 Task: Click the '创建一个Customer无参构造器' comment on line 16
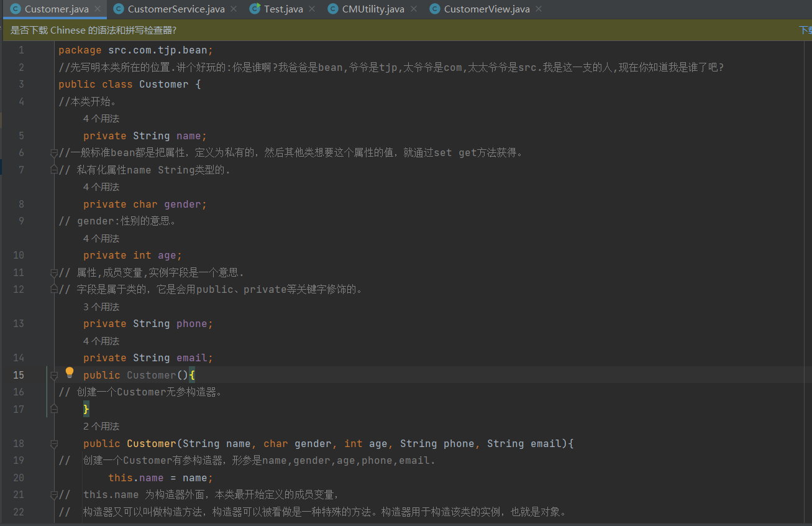tap(140, 392)
